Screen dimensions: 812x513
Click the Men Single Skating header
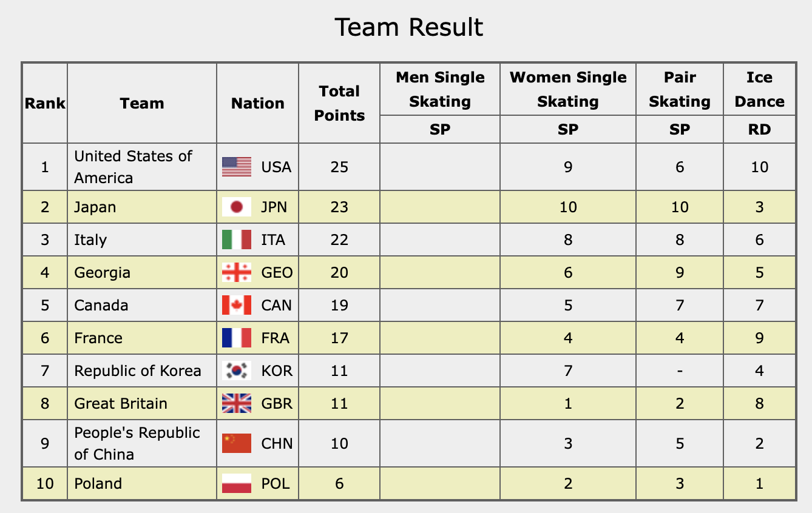(440, 89)
